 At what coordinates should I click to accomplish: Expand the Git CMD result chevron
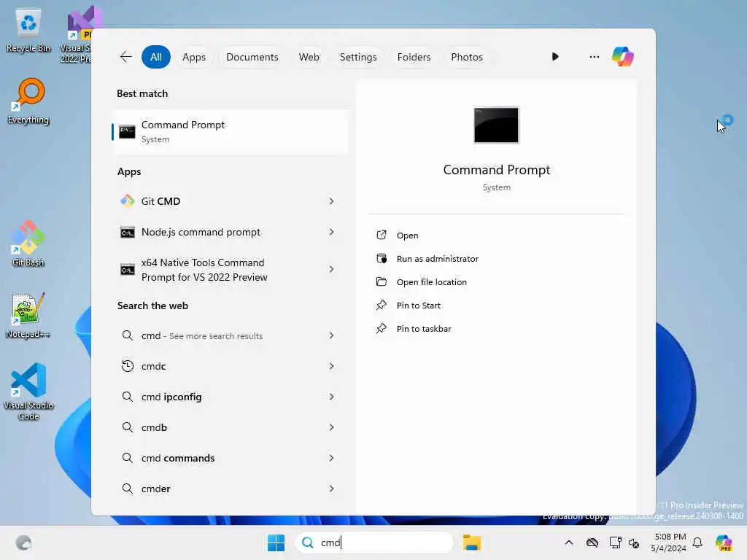point(332,201)
